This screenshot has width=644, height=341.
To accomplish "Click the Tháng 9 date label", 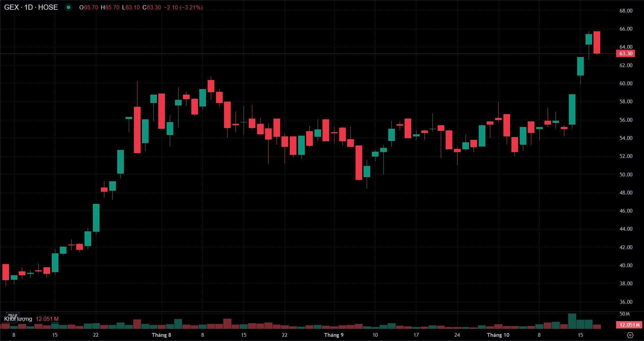I will (334, 335).
